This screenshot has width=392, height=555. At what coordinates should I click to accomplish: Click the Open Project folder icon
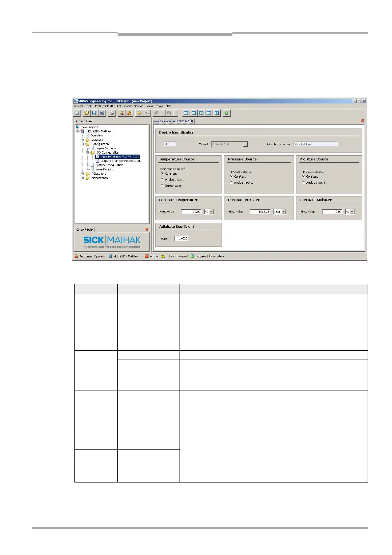[87, 113]
